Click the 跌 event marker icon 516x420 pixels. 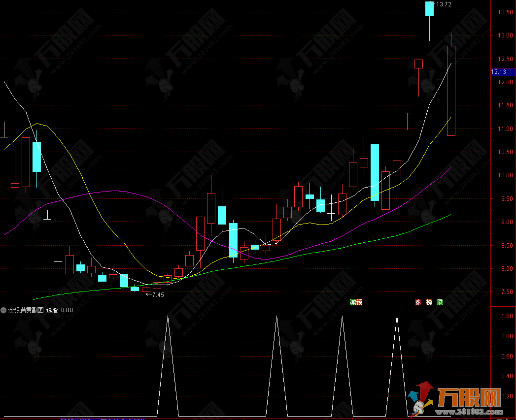click(x=440, y=302)
